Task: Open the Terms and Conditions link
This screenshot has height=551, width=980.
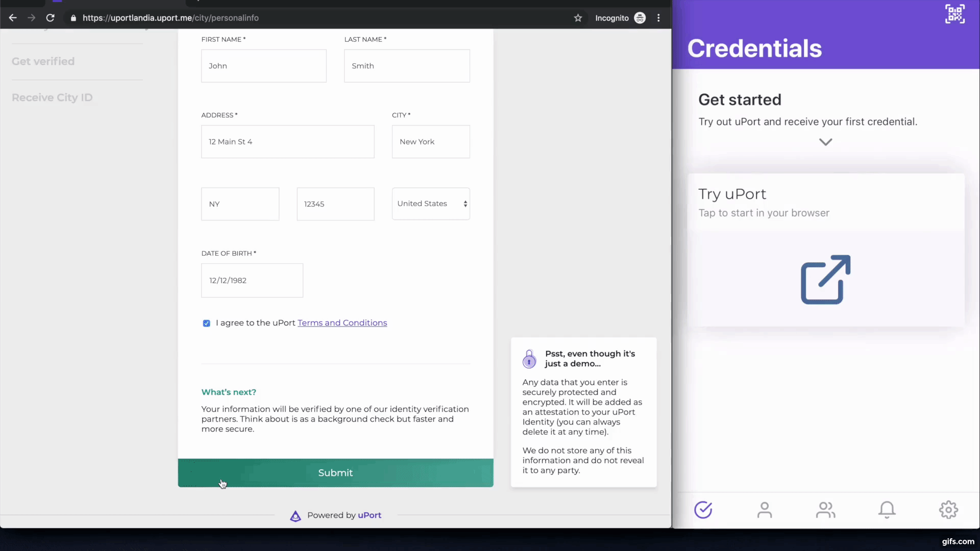Action: [x=342, y=323]
